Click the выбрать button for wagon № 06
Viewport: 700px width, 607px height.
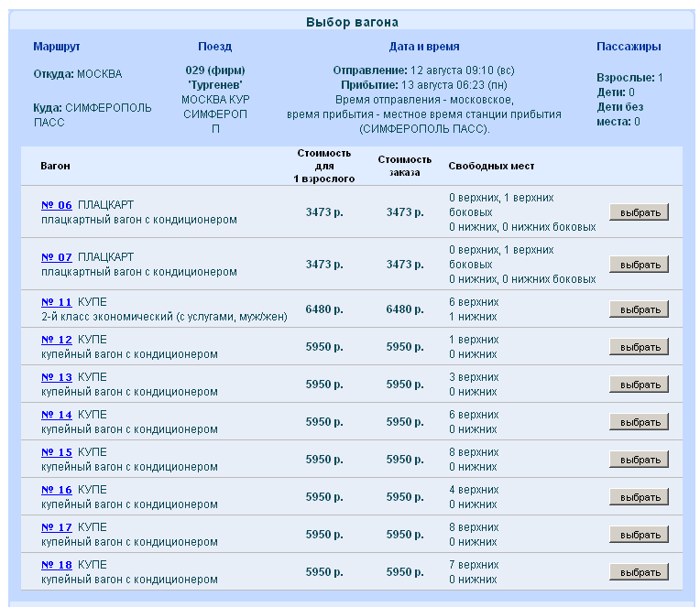pos(639,212)
